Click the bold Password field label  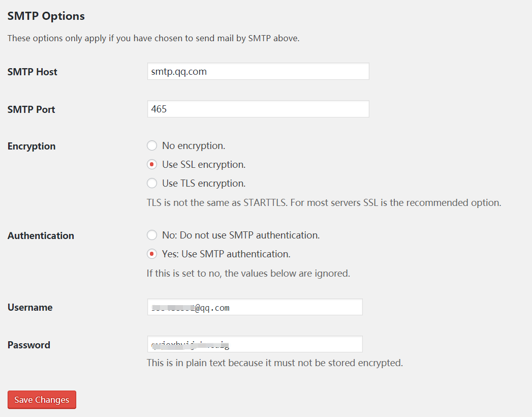pyautogui.click(x=29, y=345)
